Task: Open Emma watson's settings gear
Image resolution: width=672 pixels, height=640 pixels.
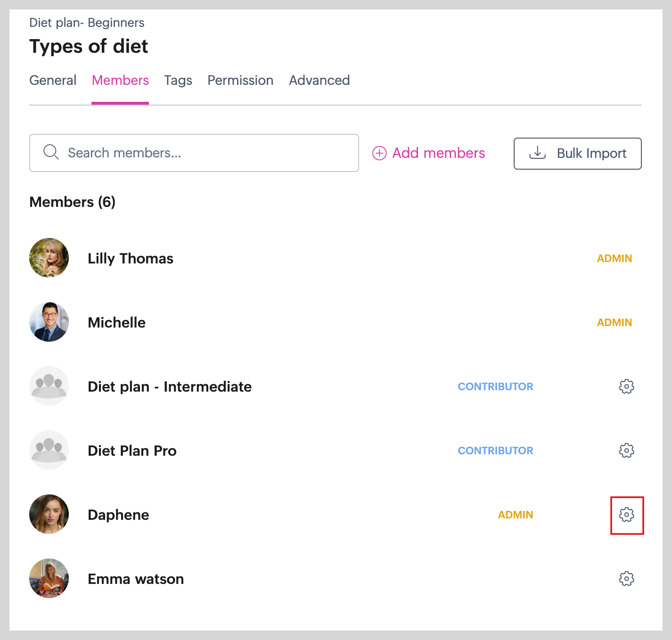Action: pyautogui.click(x=626, y=579)
